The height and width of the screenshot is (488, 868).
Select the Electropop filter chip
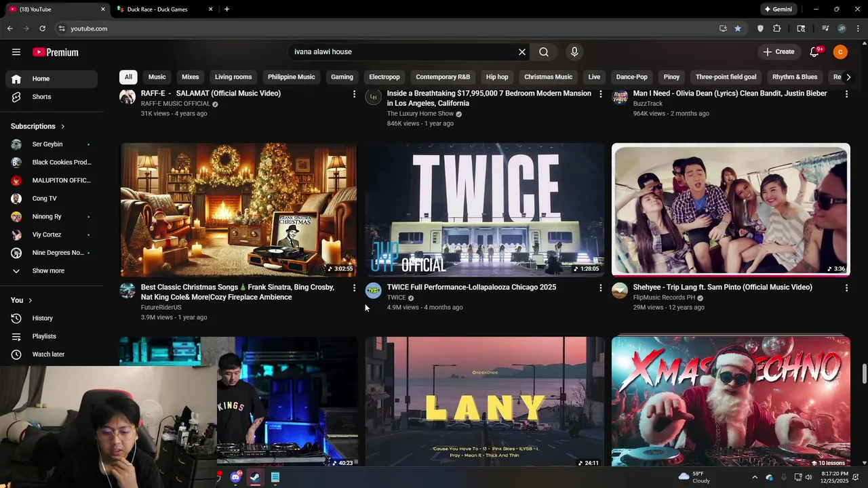(384, 77)
